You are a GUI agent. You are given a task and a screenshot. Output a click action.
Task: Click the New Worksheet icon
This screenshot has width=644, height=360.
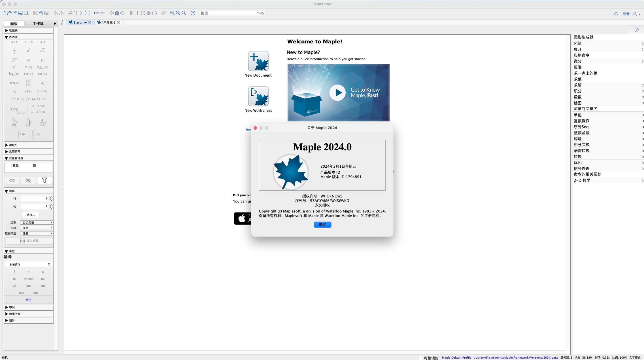click(x=258, y=96)
